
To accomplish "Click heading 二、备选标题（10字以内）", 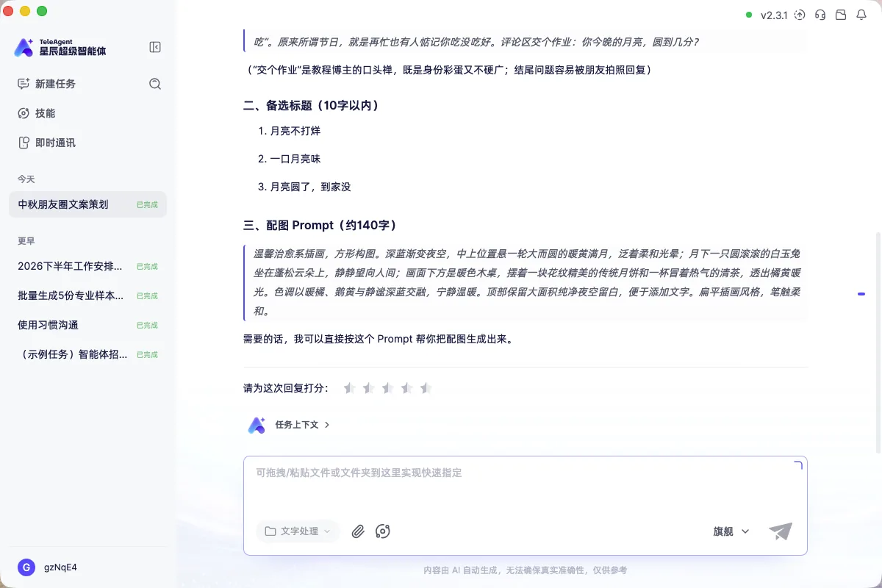I will pyautogui.click(x=314, y=106).
